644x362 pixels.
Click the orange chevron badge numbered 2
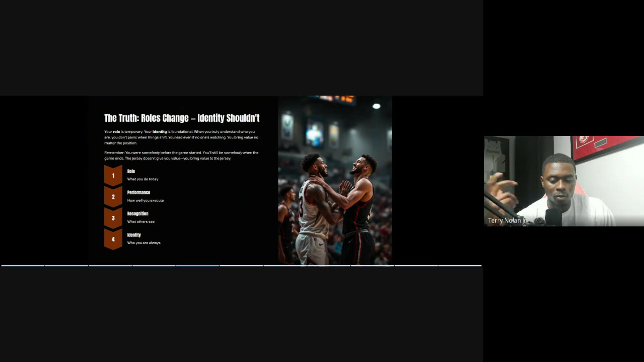tap(113, 197)
